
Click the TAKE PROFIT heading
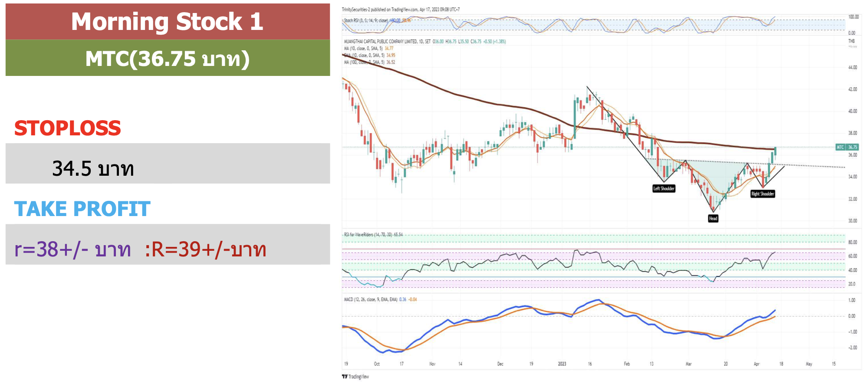tap(82, 209)
